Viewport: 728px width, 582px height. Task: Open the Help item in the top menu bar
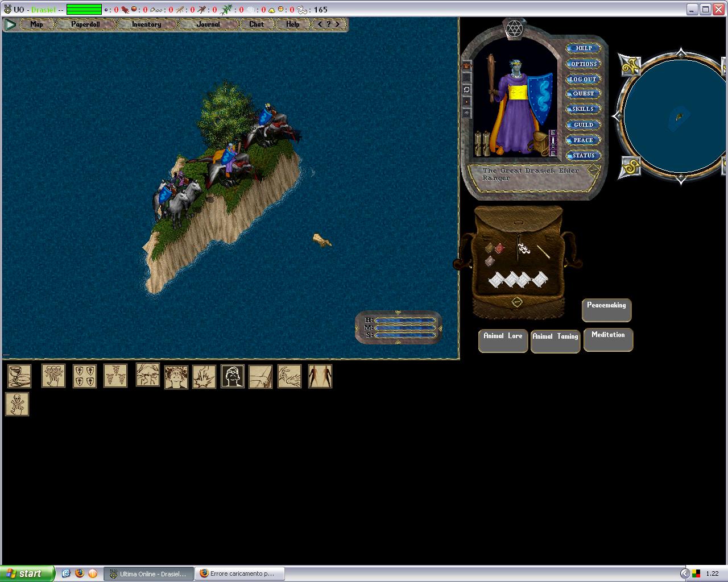coord(293,24)
